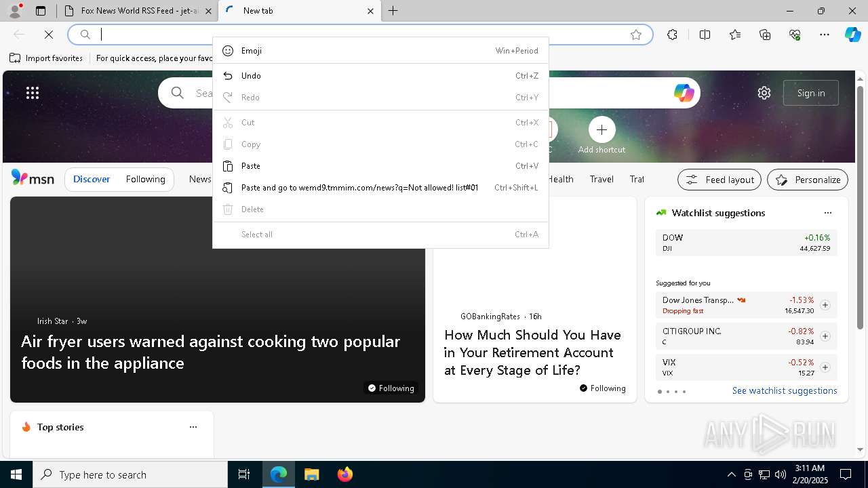The image size is (868, 488).
Task: Choose Paste and go to wemd9.tmmim.com
Action: pyautogui.click(x=380, y=188)
